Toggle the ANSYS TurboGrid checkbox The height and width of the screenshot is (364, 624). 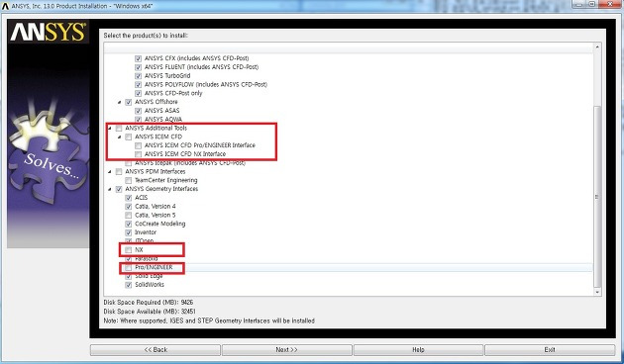(x=138, y=76)
